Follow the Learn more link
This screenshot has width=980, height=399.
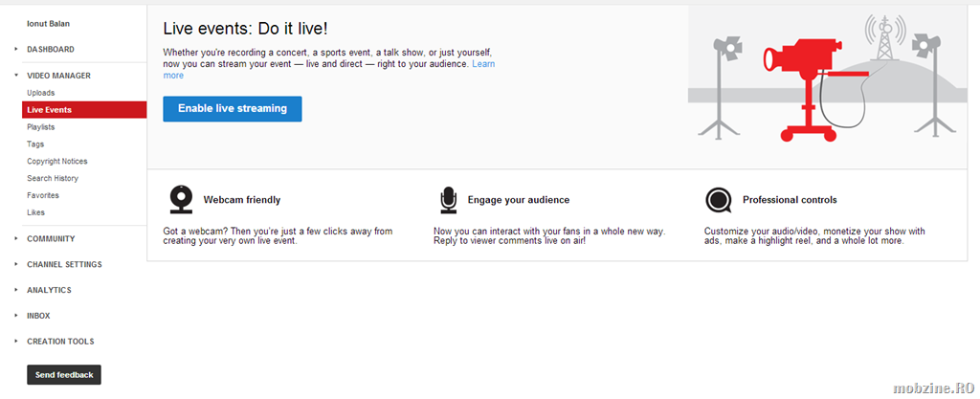tap(482, 63)
